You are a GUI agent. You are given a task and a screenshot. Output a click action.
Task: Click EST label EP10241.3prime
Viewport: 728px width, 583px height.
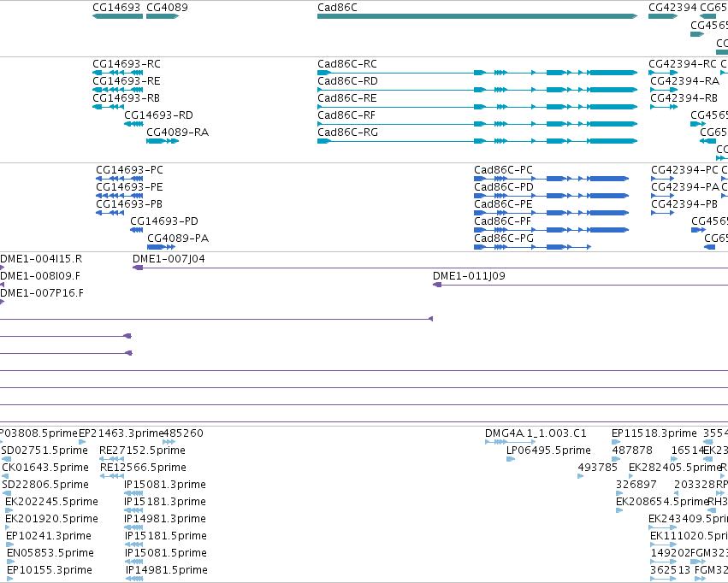pos(49,536)
